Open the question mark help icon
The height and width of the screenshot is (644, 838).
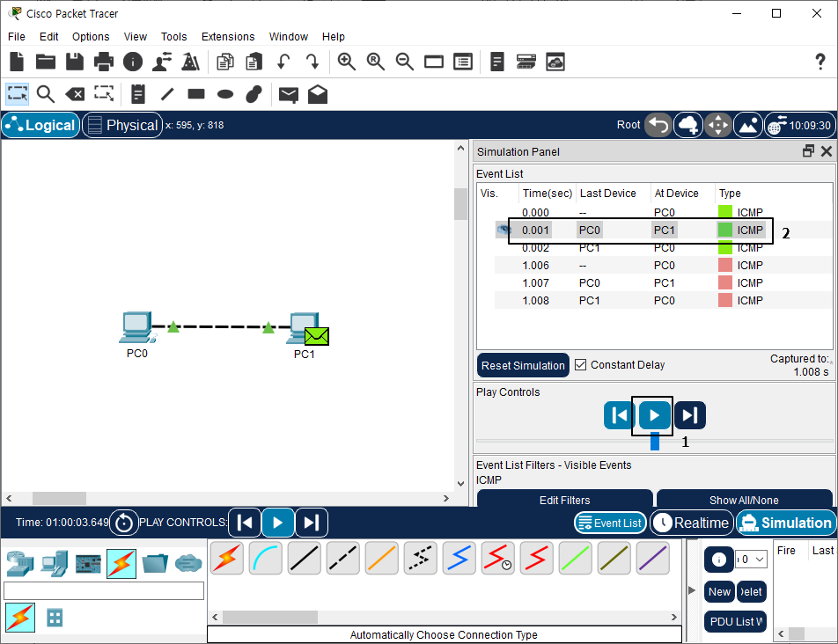[x=820, y=62]
